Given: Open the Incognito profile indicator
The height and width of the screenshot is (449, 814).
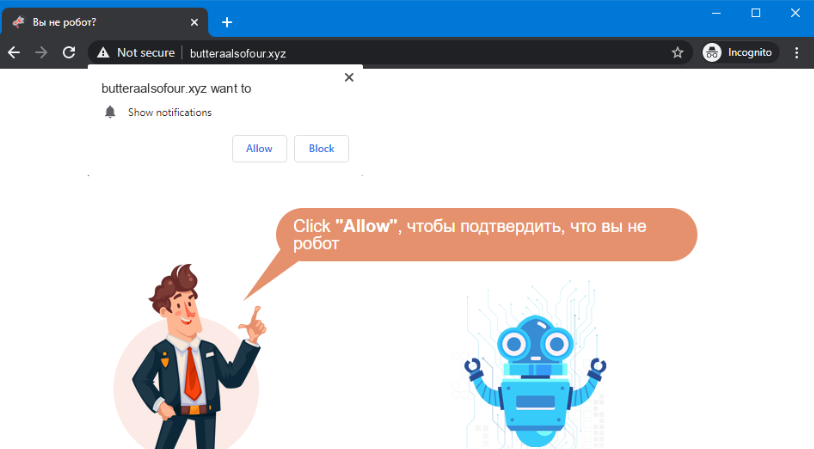Looking at the screenshot, I should pyautogui.click(x=740, y=52).
